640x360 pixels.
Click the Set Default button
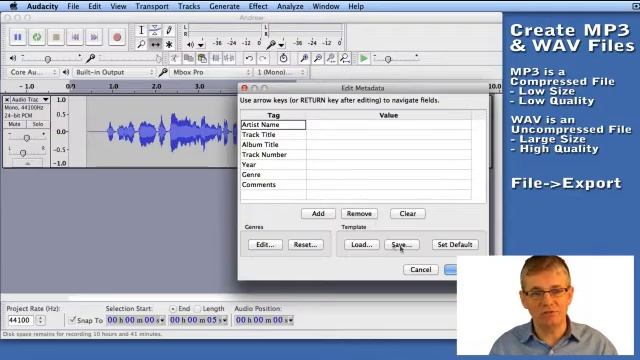(455, 244)
